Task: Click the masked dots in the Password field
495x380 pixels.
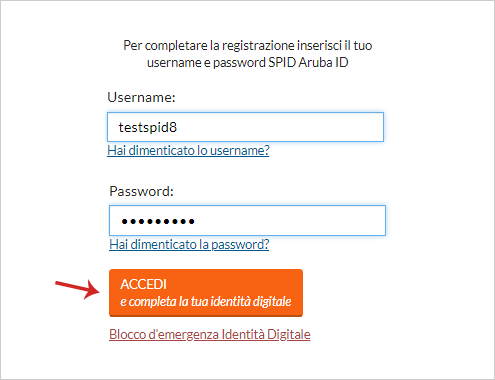Action: pyautogui.click(x=158, y=221)
